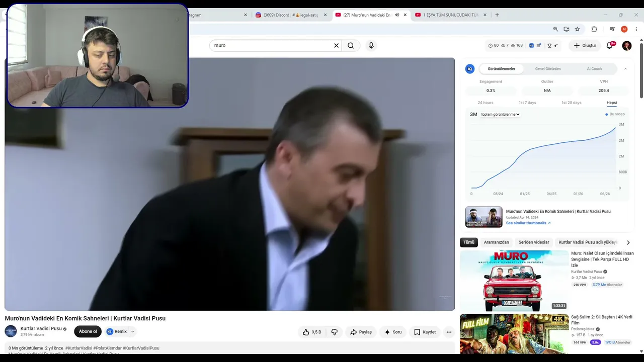Select 'Kurtlar Vadisi Pusu adlı yükley' chip
This screenshot has height=362, width=644.
[x=588, y=242]
